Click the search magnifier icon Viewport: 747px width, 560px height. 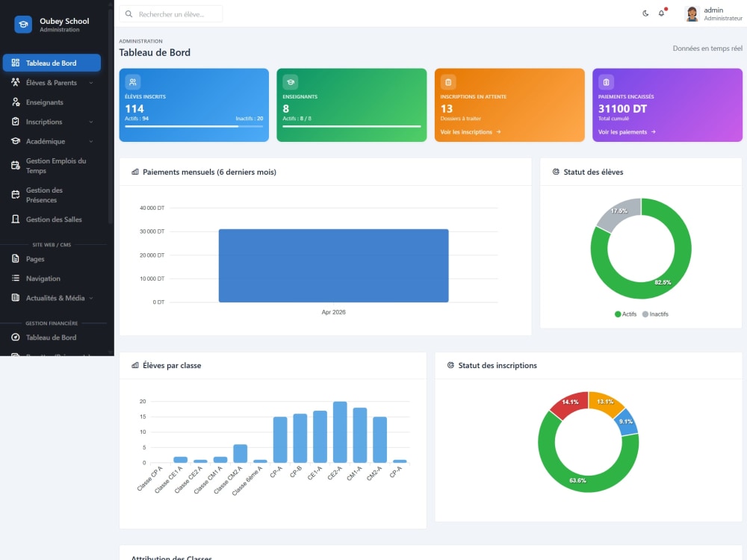pyautogui.click(x=128, y=13)
